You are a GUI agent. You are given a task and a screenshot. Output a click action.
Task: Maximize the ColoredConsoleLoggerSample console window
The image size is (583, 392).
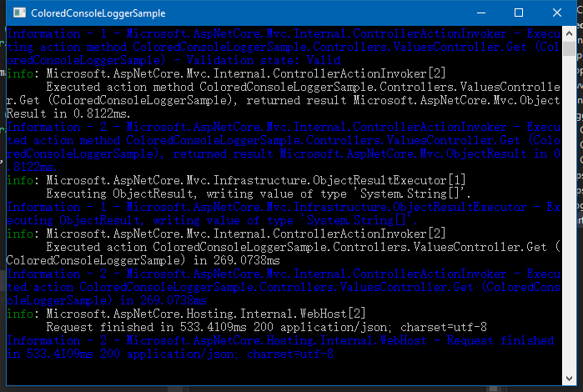click(519, 13)
